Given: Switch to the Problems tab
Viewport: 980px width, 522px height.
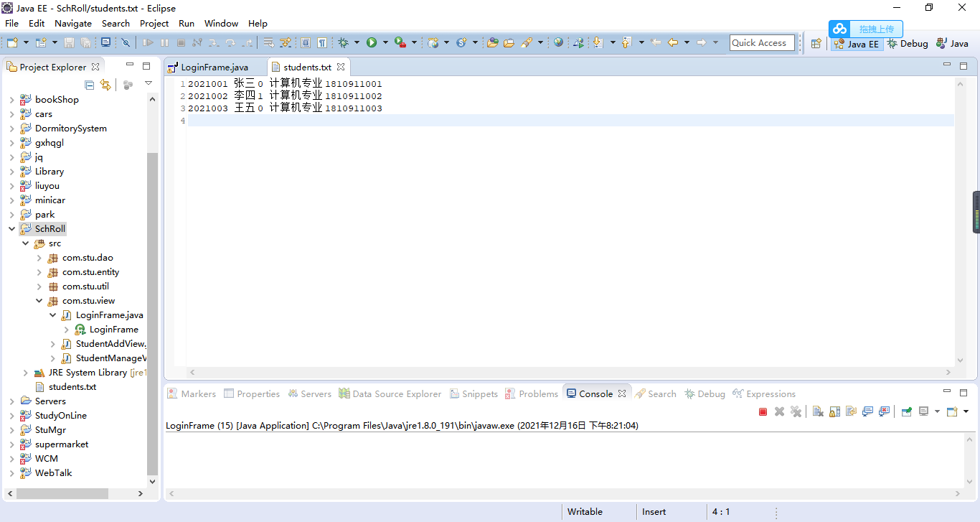Looking at the screenshot, I should click(532, 393).
